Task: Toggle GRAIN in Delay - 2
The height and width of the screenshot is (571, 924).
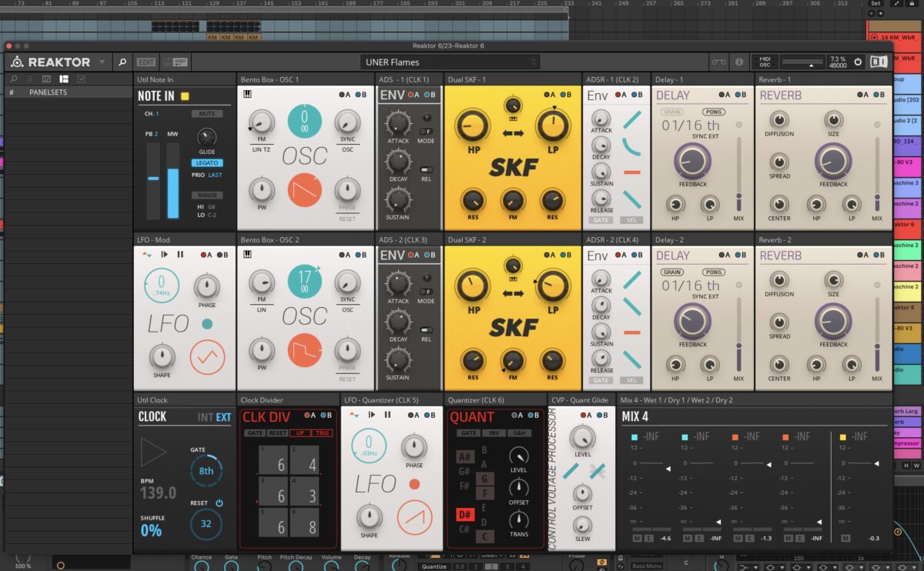Action: click(x=672, y=272)
